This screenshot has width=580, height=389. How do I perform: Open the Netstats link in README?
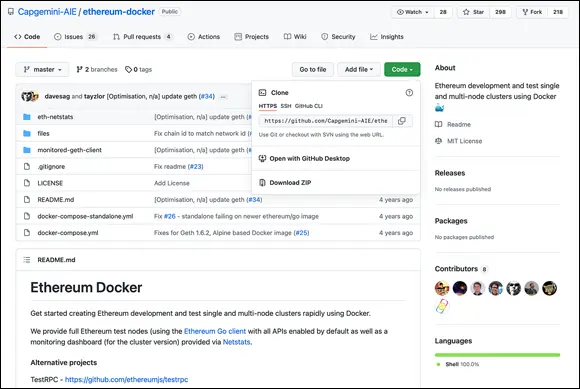pos(236,342)
